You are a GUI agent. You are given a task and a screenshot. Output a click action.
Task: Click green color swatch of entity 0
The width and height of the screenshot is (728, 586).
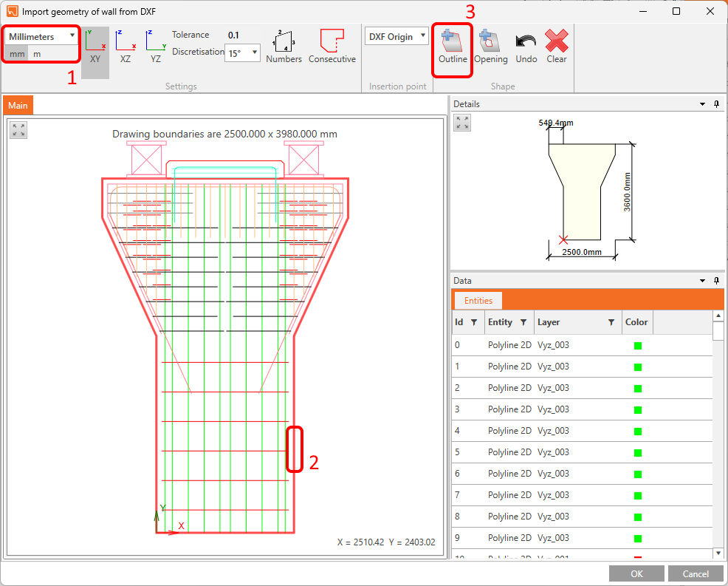[638, 345]
